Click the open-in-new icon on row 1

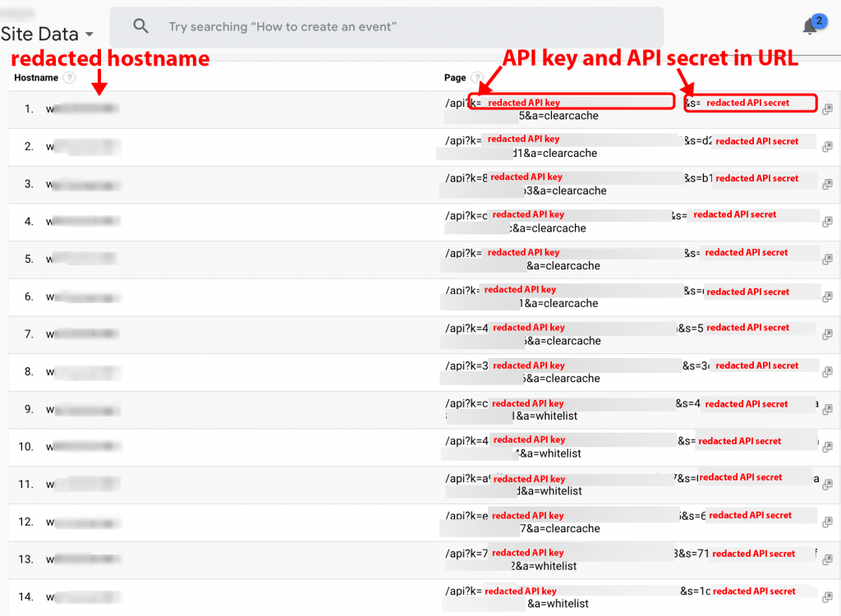(827, 108)
